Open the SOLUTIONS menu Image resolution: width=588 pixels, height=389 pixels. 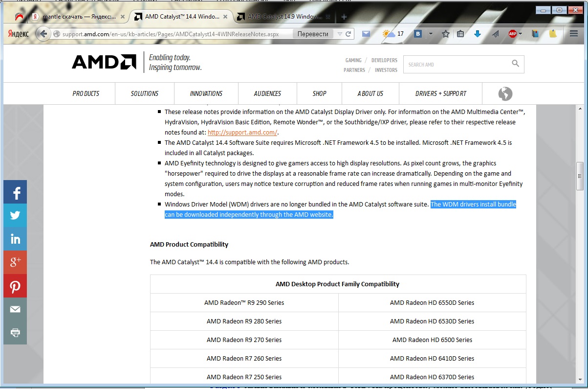[x=145, y=93]
